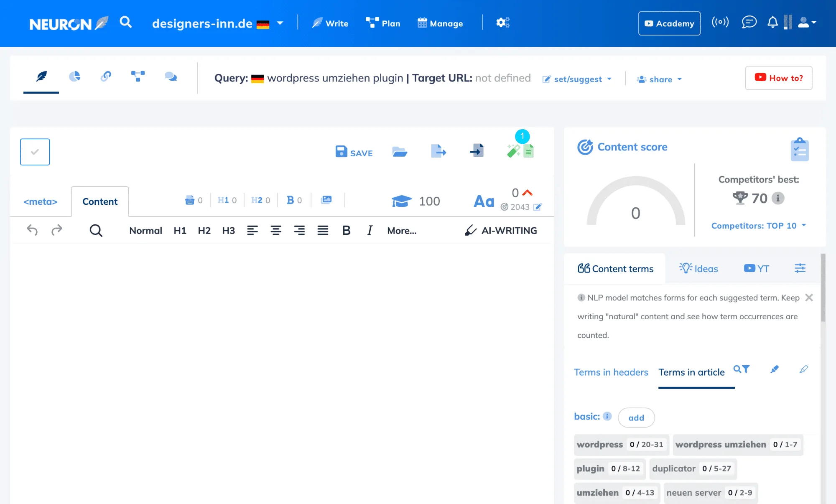Switch to the structure diagram tab icon
This screenshot has height=504, width=836.
coord(138,76)
